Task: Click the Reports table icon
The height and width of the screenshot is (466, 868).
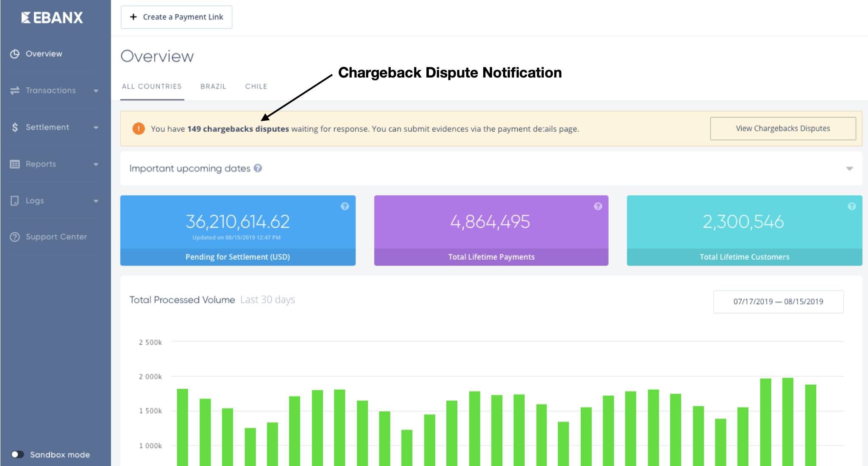Action: (x=15, y=164)
